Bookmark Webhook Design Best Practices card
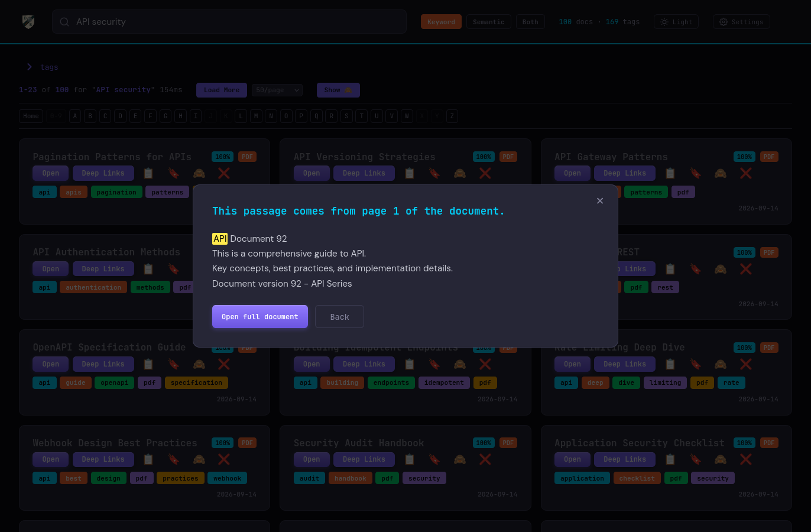 pos(174,459)
